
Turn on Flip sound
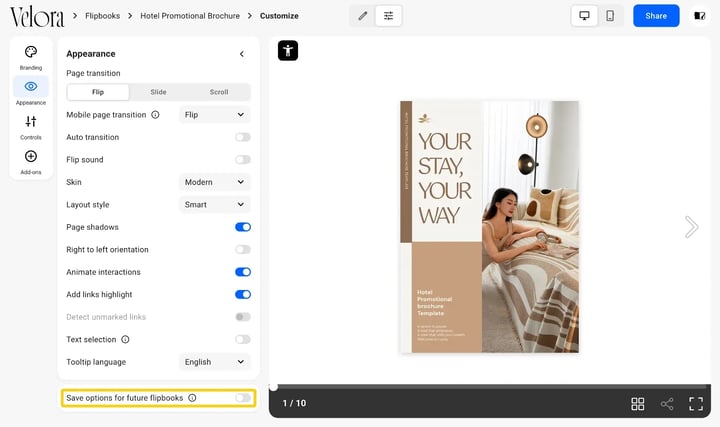point(243,160)
